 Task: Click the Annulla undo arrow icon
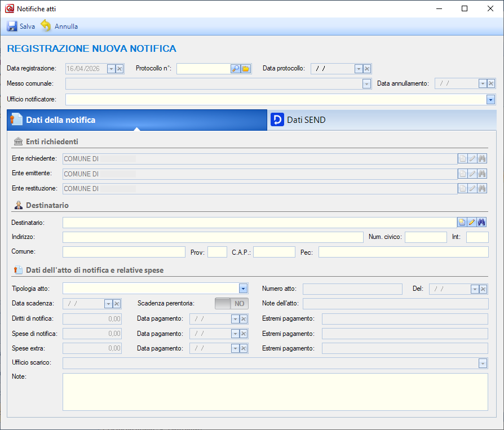pyautogui.click(x=46, y=26)
